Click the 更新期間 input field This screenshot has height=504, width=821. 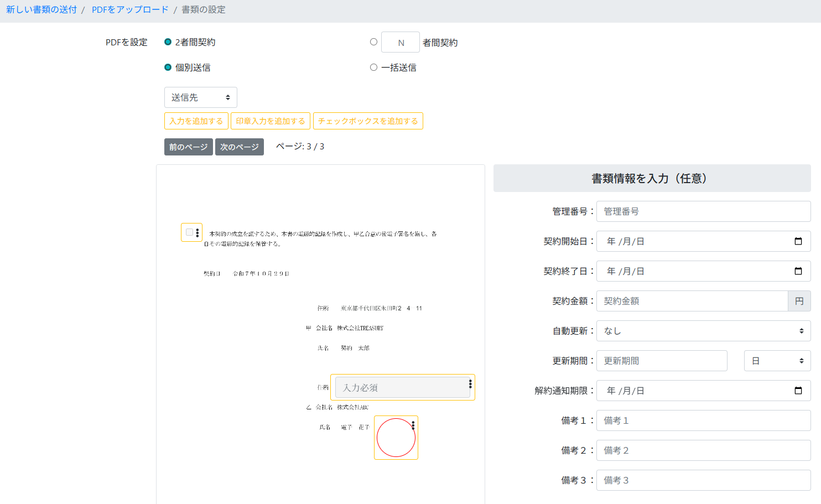(x=662, y=361)
